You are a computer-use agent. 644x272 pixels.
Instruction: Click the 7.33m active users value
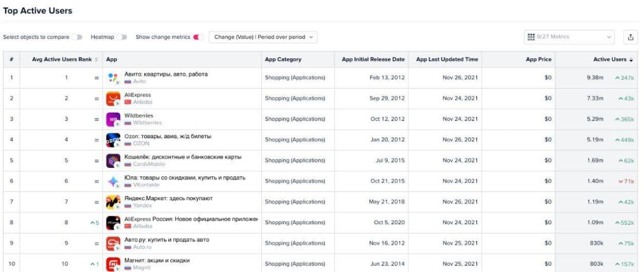tap(595, 99)
